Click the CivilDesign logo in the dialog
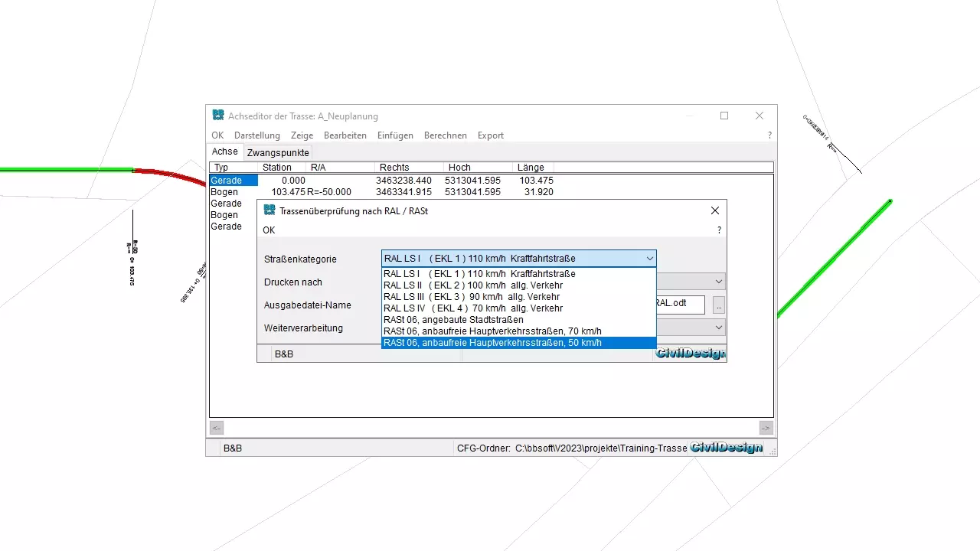Screen dimensions: 980x551 tap(691, 354)
